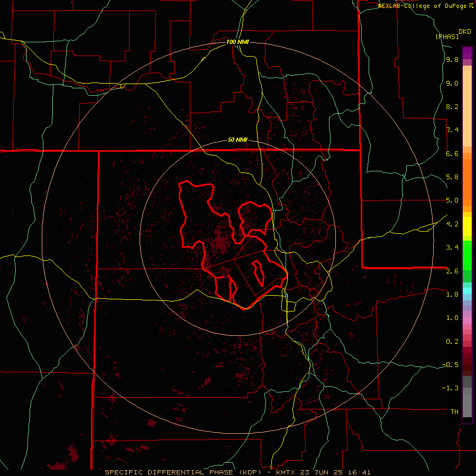Click the 1.0 scale label
This screenshot has width=476, height=476.
452,318
